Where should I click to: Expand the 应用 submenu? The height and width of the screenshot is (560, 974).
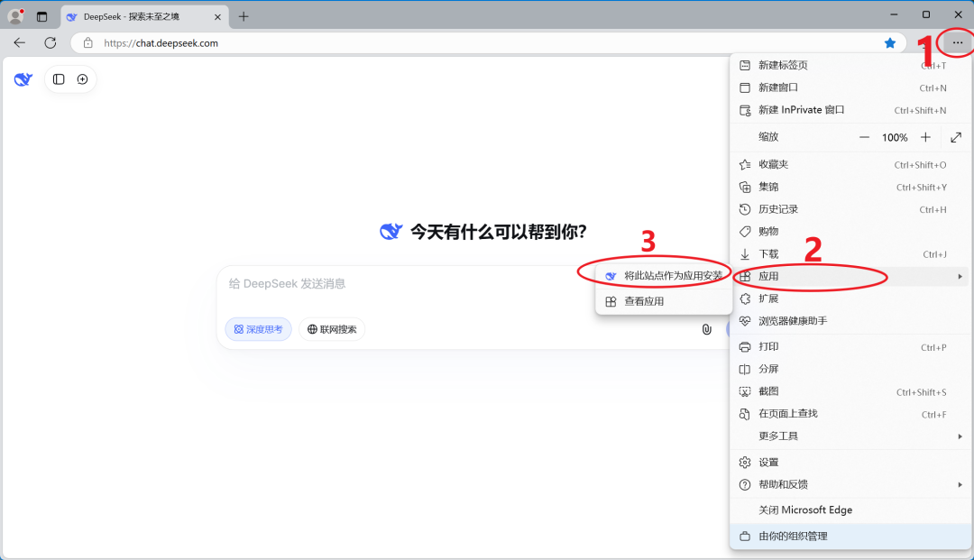click(850, 276)
